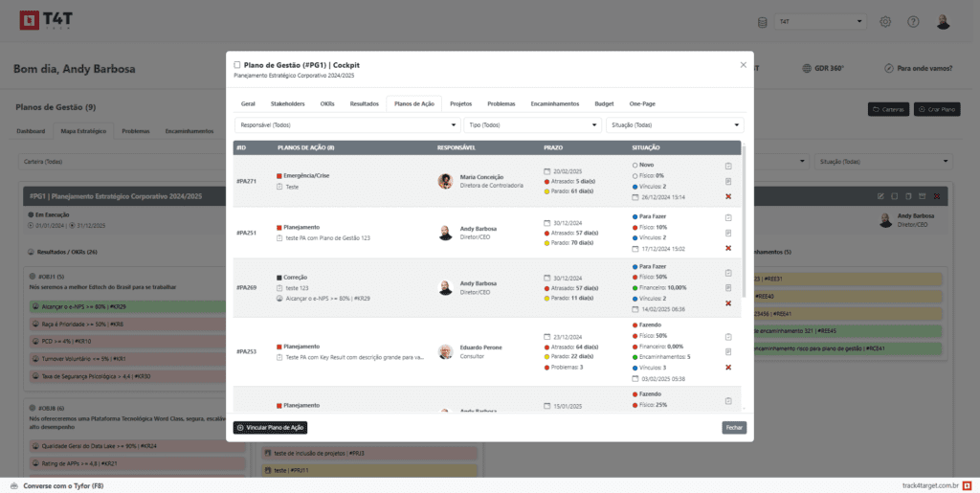Image resolution: width=980 pixels, height=493 pixels.
Task: Toggle the checkbox beside Plano de Gestão title
Action: coord(238,65)
